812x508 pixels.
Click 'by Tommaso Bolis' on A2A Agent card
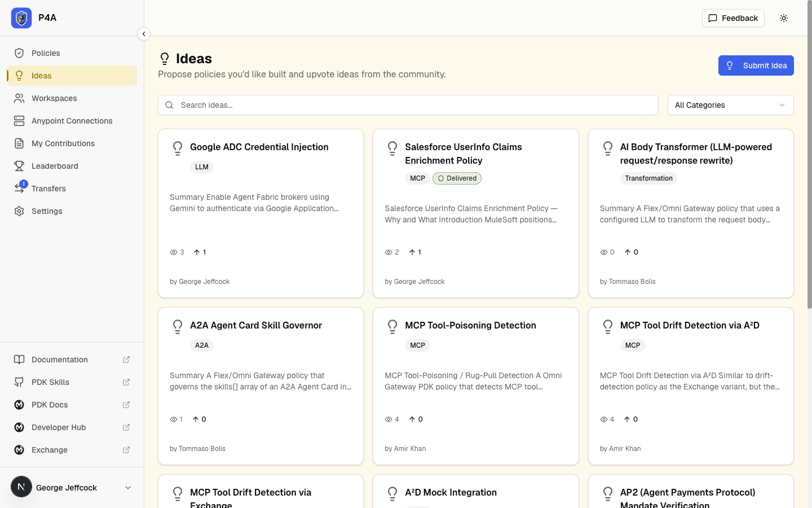[197, 449]
